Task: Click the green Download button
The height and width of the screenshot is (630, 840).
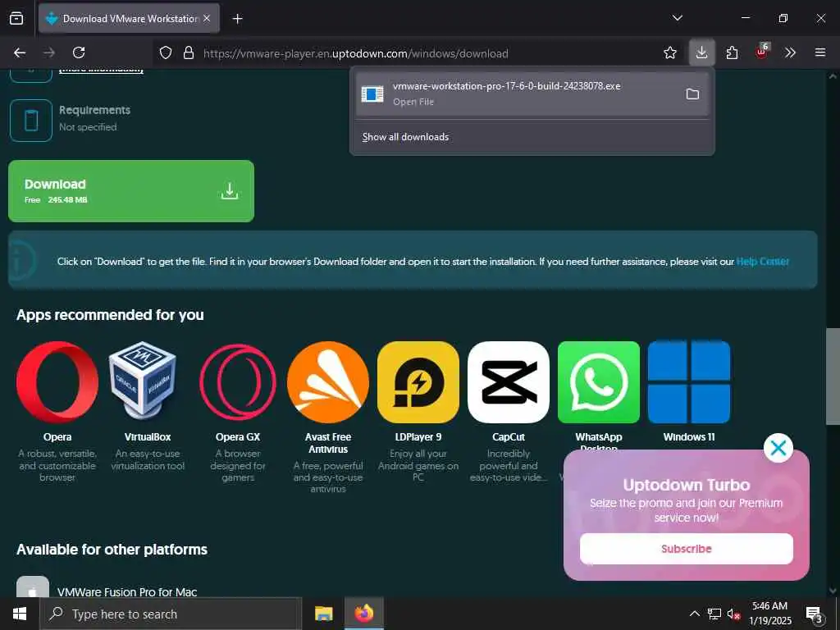Action: click(131, 190)
